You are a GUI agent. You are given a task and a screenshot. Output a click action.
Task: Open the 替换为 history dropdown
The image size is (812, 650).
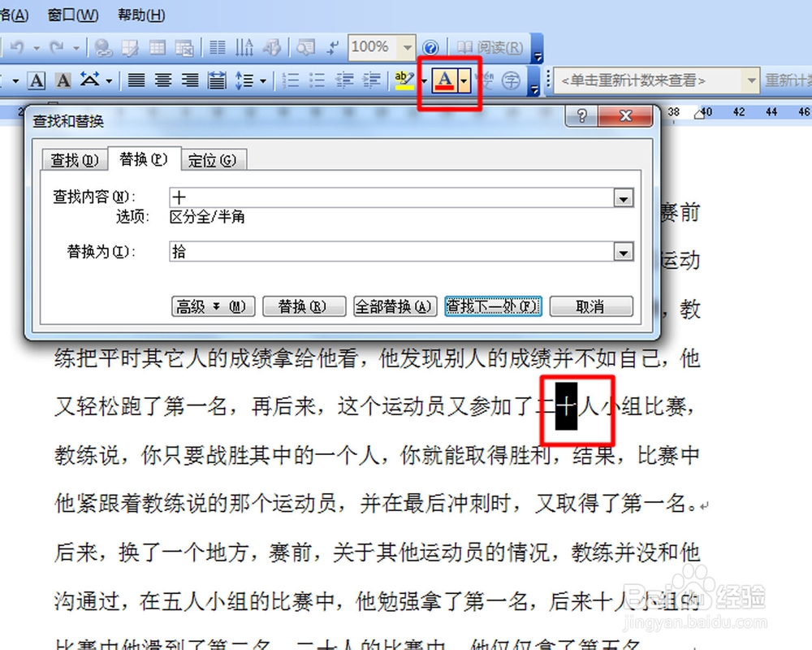click(624, 253)
